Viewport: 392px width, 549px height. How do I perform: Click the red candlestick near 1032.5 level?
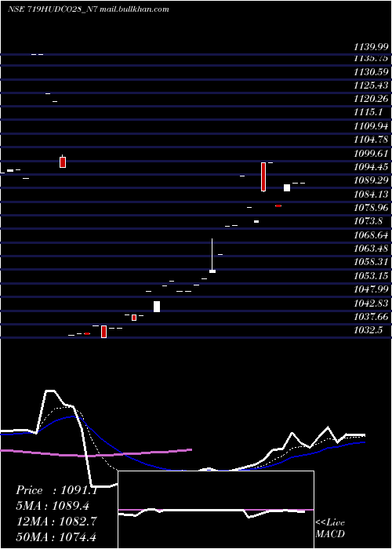click(x=103, y=332)
